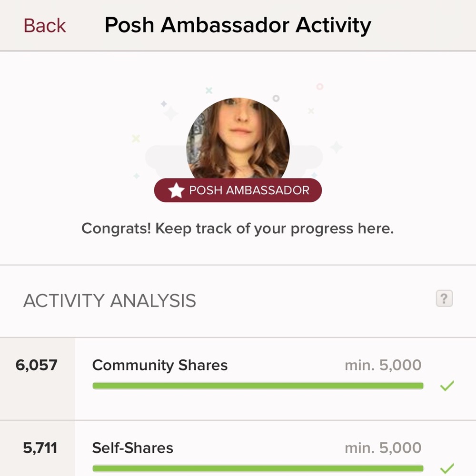This screenshot has height=476, width=476.
Task: Click the Posh Ambassador Activity title
Action: coord(238,25)
